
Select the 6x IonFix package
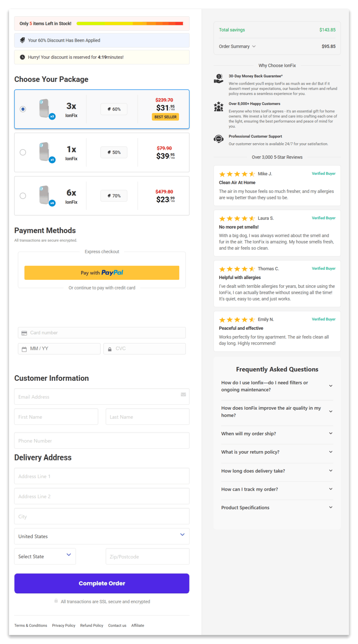(23, 196)
